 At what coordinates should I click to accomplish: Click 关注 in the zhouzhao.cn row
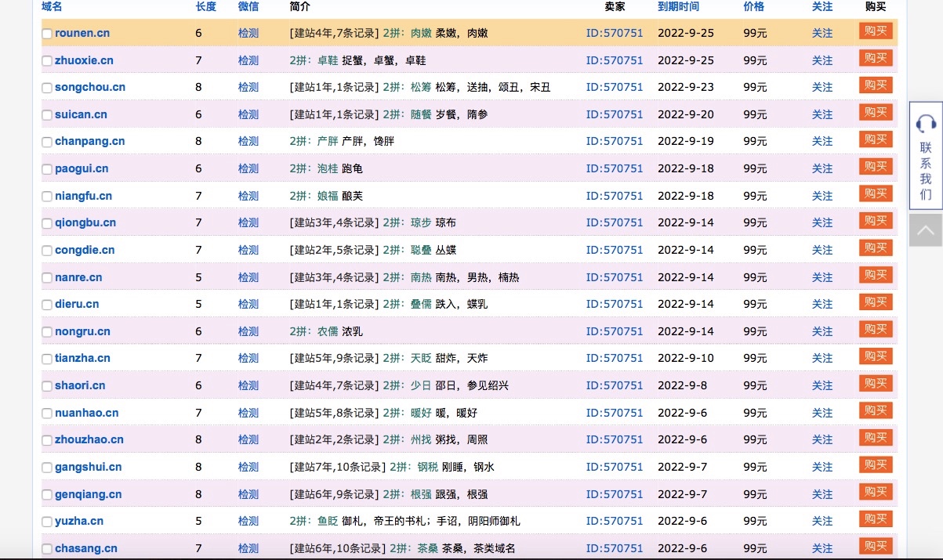click(822, 439)
